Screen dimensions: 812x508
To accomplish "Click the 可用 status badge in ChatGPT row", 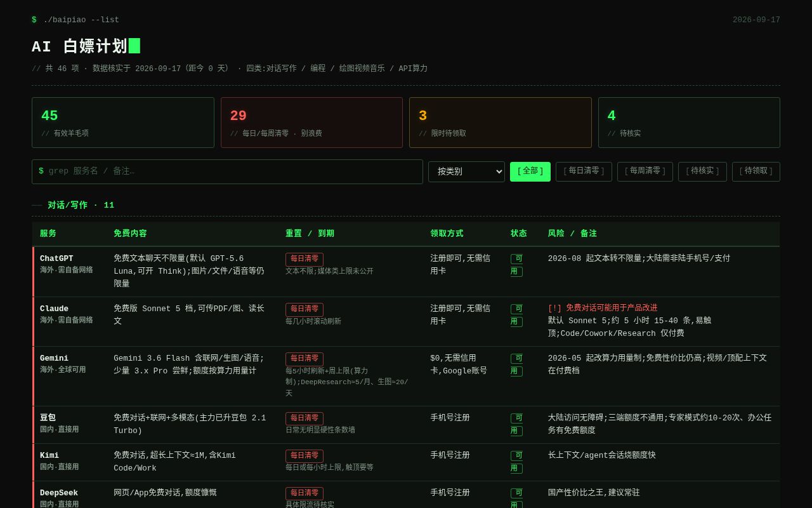I will (517, 265).
